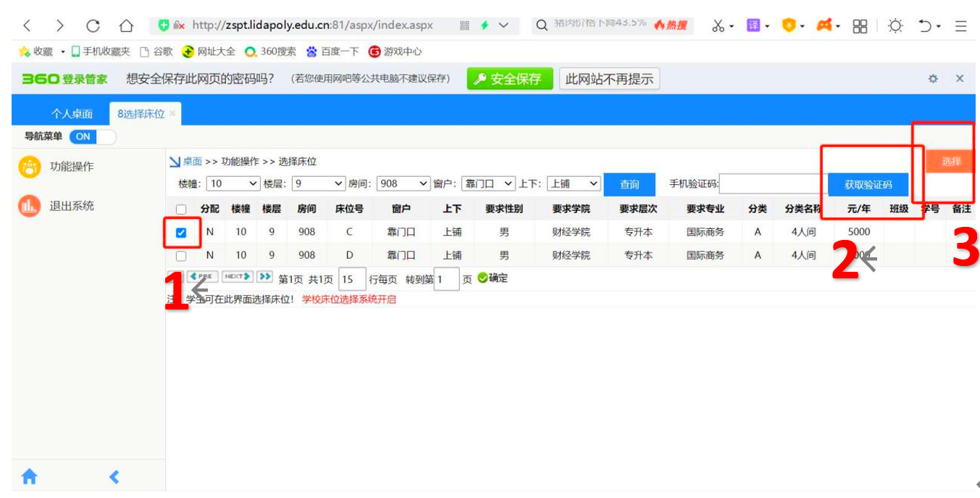Image resolution: width=980 pixels, height=498 pixels.
Task: Uncheck the checkbox for bed C row
Action: pos(181,233)
